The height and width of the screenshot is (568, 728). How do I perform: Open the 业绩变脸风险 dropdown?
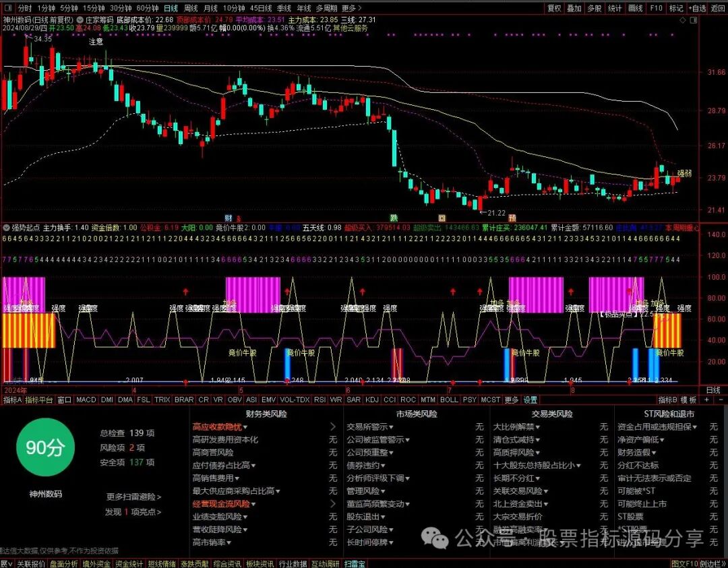click(x=220, y=517)
